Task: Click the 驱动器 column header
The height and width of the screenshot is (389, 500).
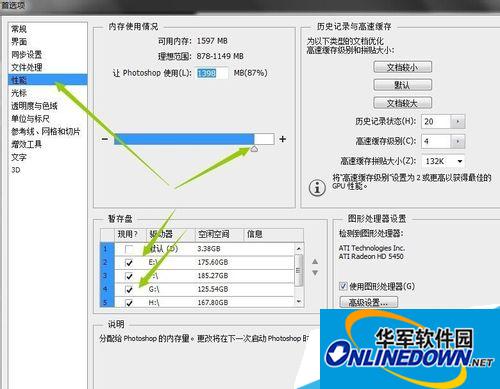Action: coord(171,234)
